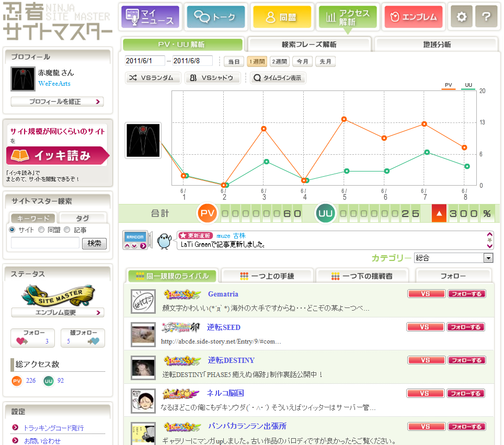Open the help question mark icon
The image size is (504, 445).
point(486,17)
